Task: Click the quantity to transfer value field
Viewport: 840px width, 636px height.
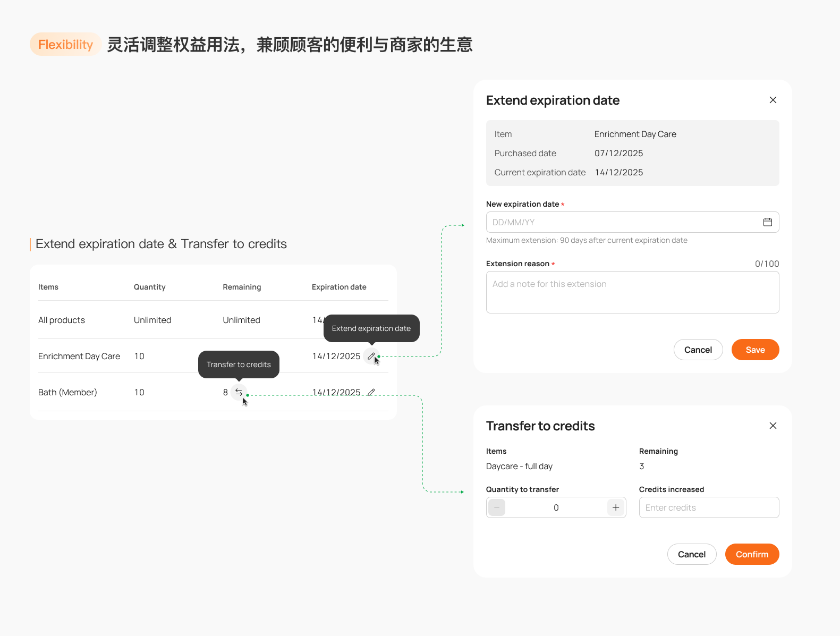Action: (556, 507)
